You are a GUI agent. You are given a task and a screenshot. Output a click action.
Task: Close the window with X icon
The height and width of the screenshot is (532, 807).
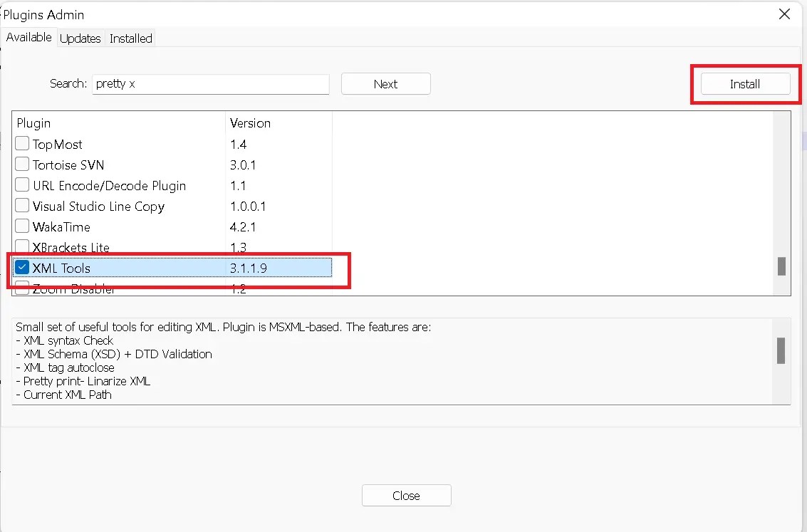784,14
